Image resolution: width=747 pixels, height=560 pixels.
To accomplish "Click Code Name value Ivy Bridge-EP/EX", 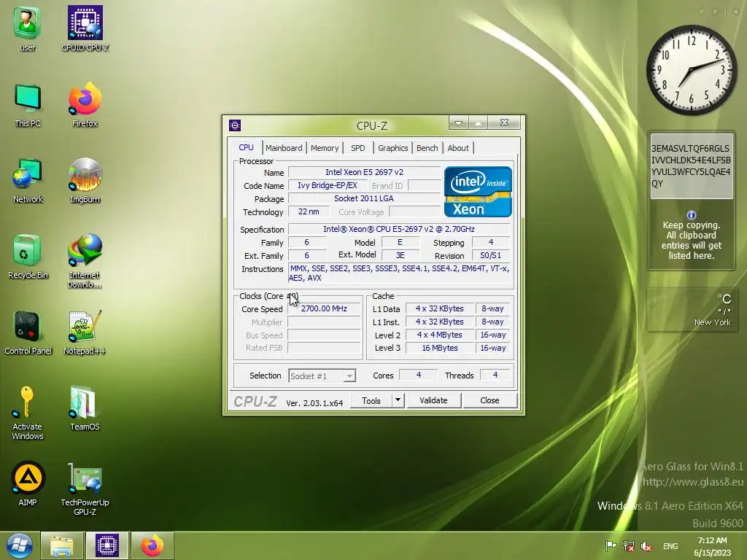I will pyautogui.click(x=328, y=185).
